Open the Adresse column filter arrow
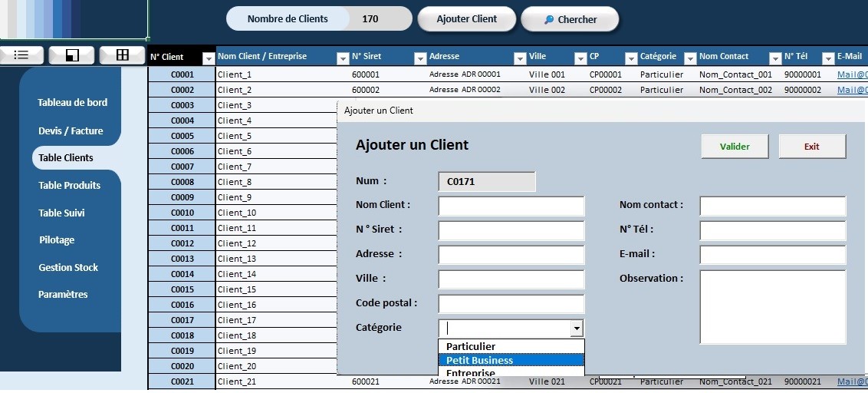868x393 pixels. [520, 58]
